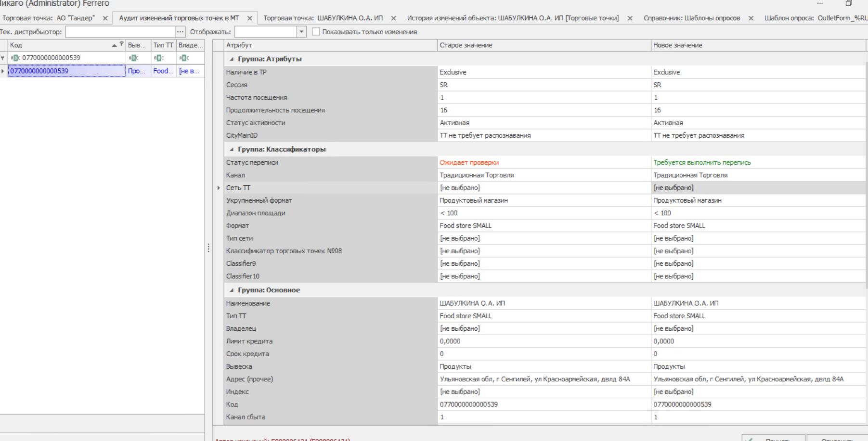
Task: Click the Атрибут column header
Action: (x=330, y=45)
